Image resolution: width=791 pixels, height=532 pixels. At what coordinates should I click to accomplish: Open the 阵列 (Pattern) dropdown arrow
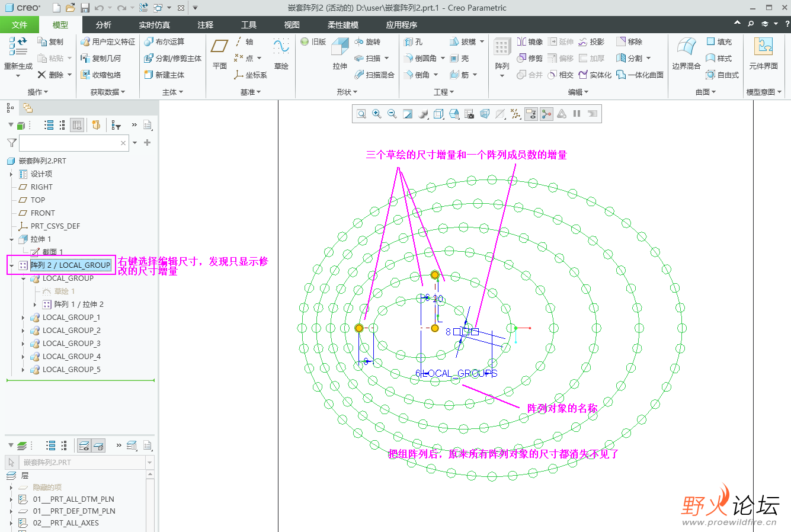[502, 76]
